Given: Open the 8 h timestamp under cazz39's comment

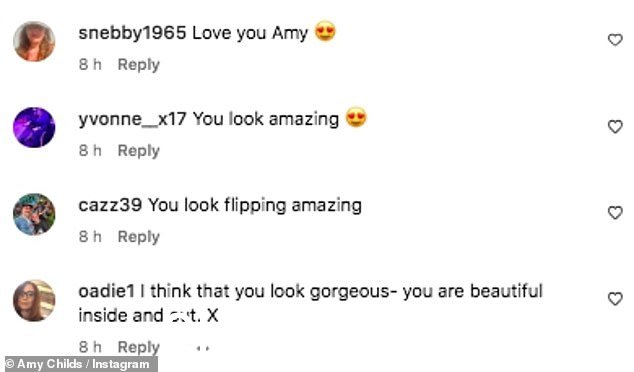Looking at the screenshot, I should [90, 237].
